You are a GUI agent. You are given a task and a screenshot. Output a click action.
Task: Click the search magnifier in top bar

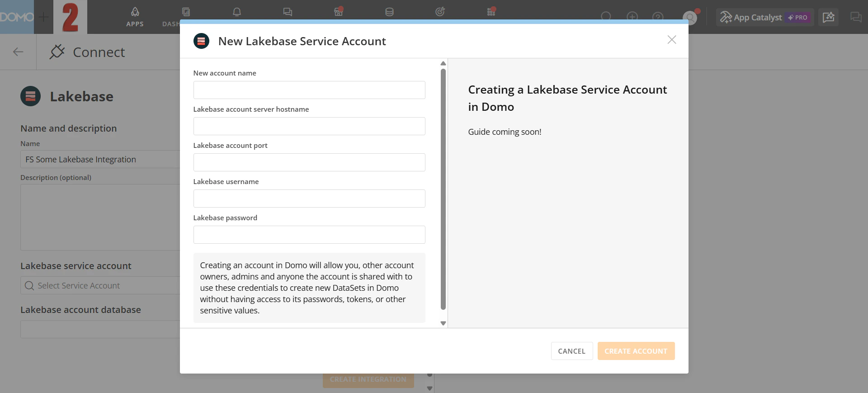(606, 17)
